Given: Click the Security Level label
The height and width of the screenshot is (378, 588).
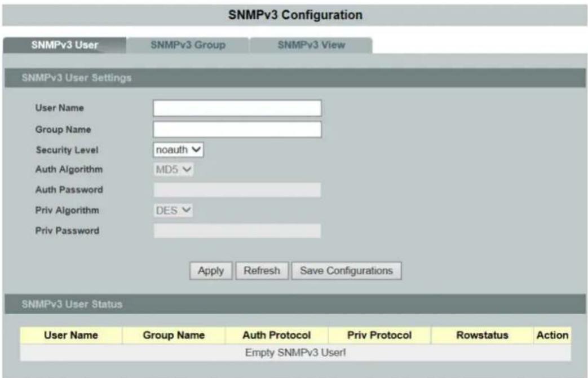Looking at the screenshot, I should coord(67,150).
